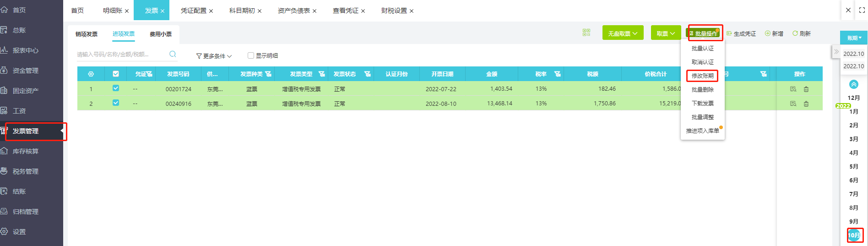Click the filter icon on 发票种类 column
This screenshot has width=868, height=246.
[268, 74]
